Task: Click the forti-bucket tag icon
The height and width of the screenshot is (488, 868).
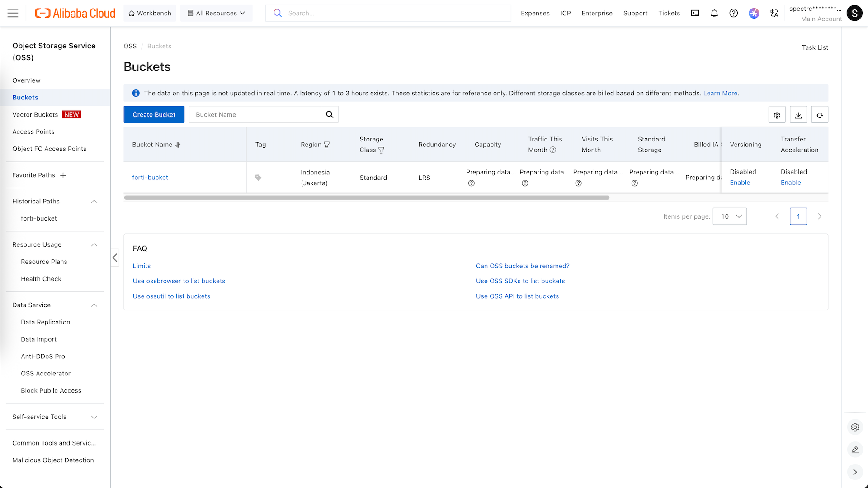Action: click(x=258, y=178)
